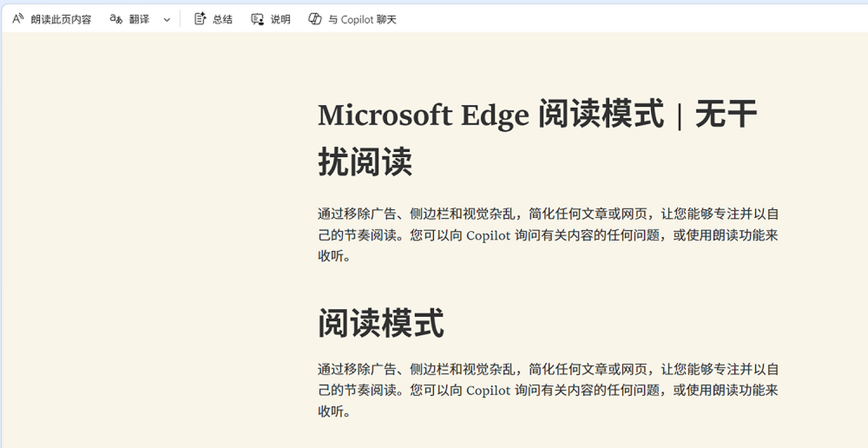Expand the dropdown arrow next to 翻译

(167, 20)
